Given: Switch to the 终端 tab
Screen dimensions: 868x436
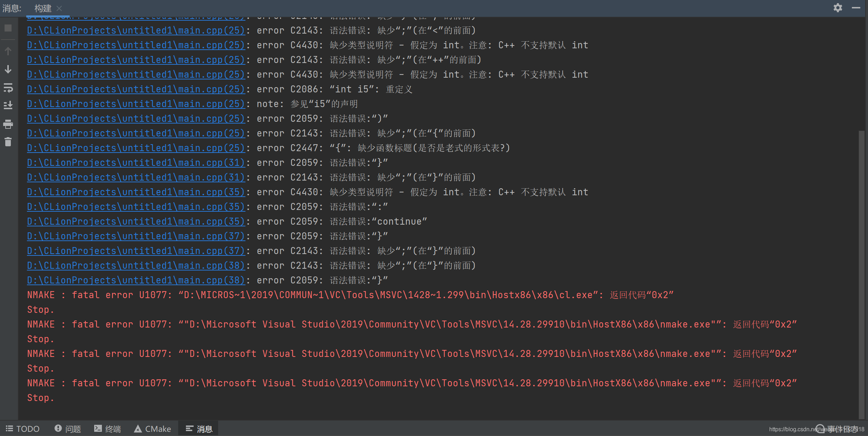Looking at the screenshot, I should tap(107, 428).
